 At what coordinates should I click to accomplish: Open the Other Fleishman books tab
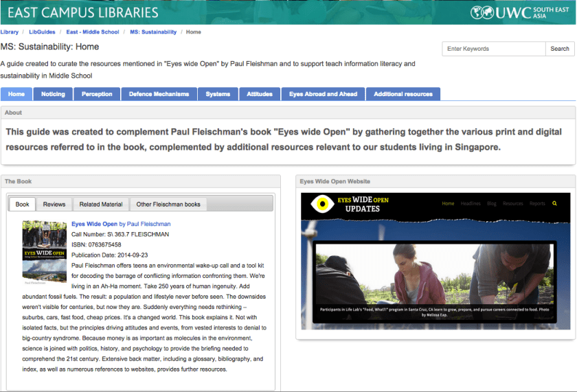(168, 204)
